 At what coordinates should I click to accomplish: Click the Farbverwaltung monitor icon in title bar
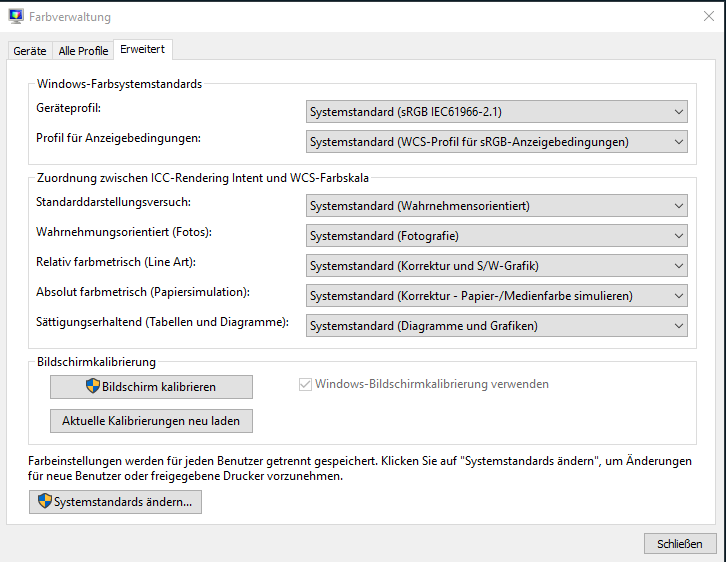click(x=16, y=16)
